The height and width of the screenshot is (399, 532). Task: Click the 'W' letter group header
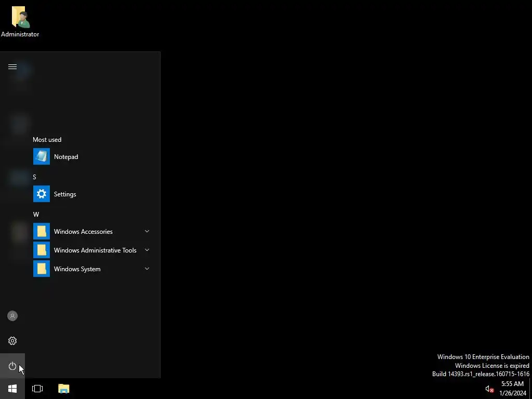point(36,214)
